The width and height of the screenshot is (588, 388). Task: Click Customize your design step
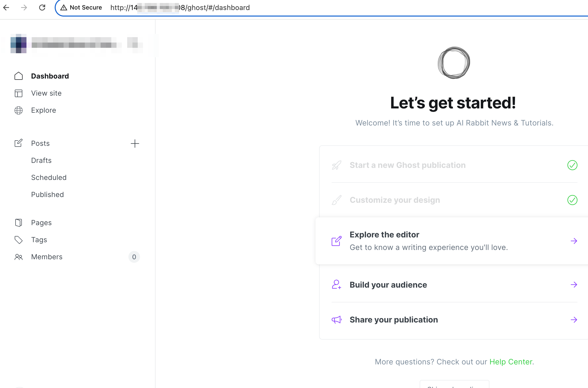pos(395,200)
